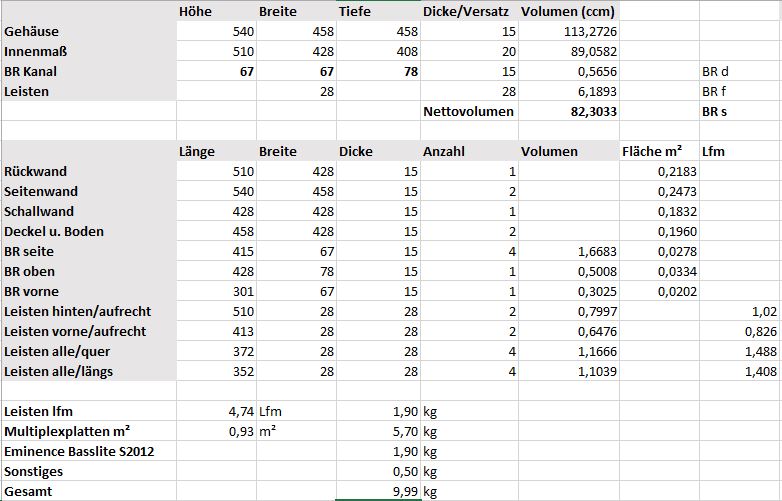Image resolution: width=782 pixels, height=501 pixels.
Task: Click the Schallwand row label
Action: click(x=89, y=211)
